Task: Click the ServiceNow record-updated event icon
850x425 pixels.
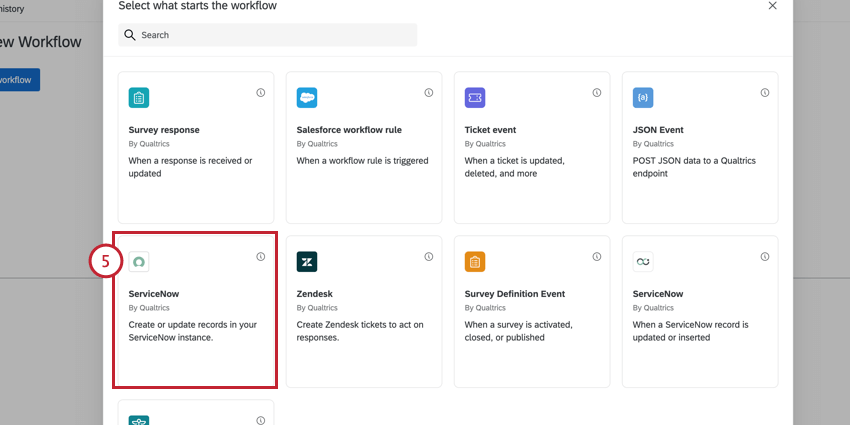Action: (643, 262)
